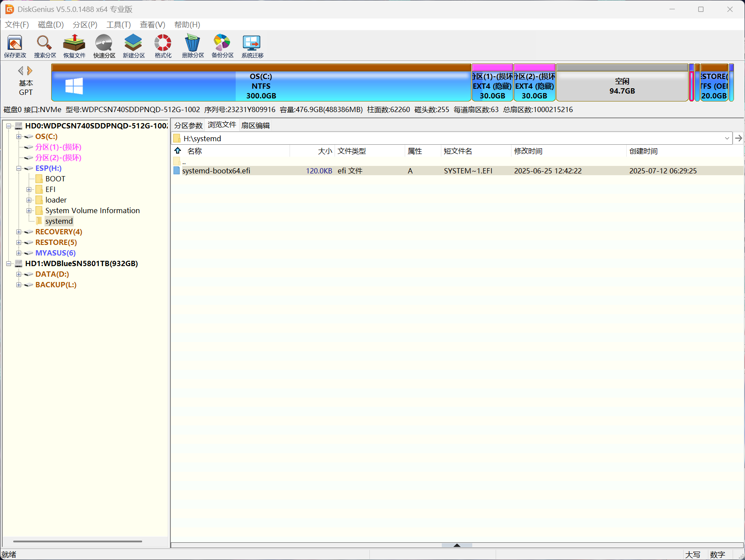Viewport: 745px width, 560px height.
Task: Select the Quick Partition (快速分区) icon
Action: 104,46
